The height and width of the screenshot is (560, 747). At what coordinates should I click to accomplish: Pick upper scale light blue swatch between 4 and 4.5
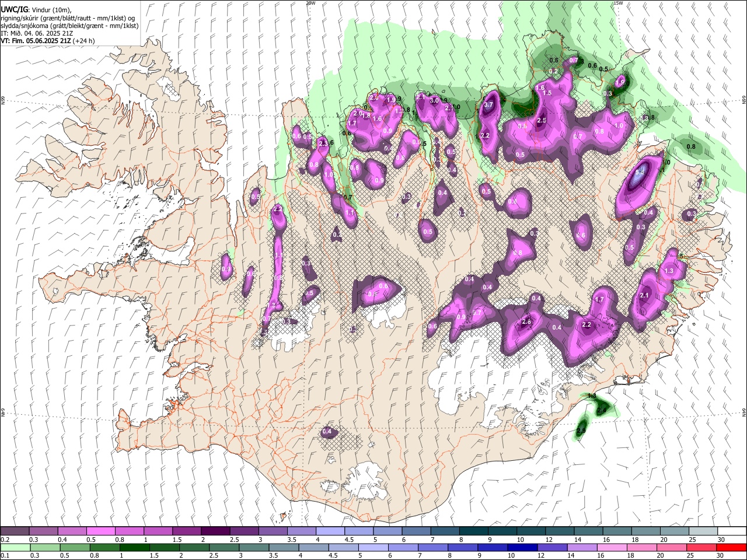pos(330,531)
